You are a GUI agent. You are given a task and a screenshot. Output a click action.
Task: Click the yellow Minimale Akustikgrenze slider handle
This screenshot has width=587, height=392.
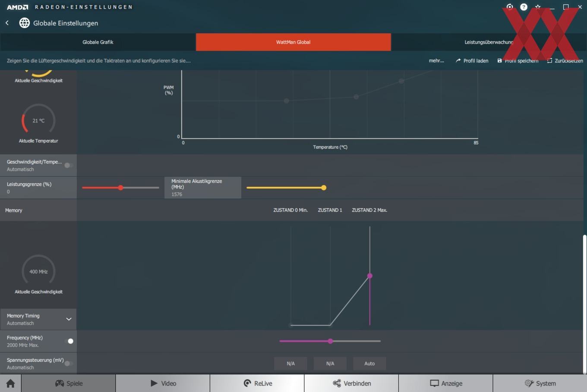tap(324, 188)
